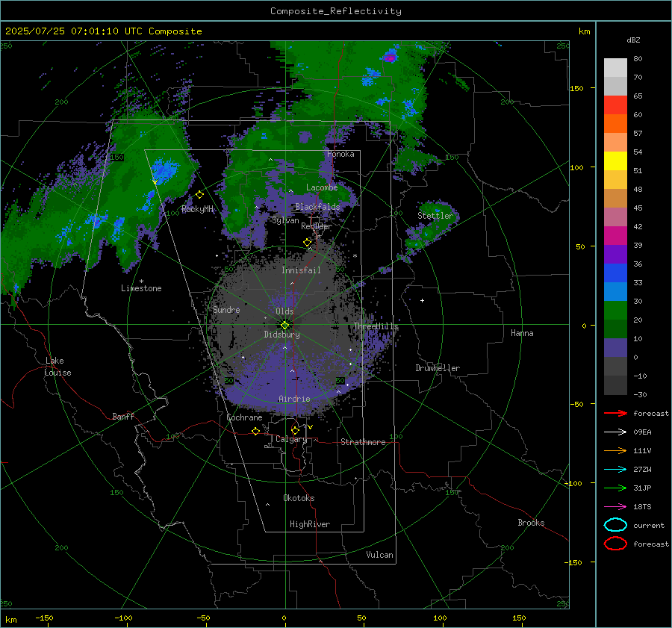Click the orange 111V arrow icon
Viewport: 672px width, 628px height.
[x=615, y=450]
